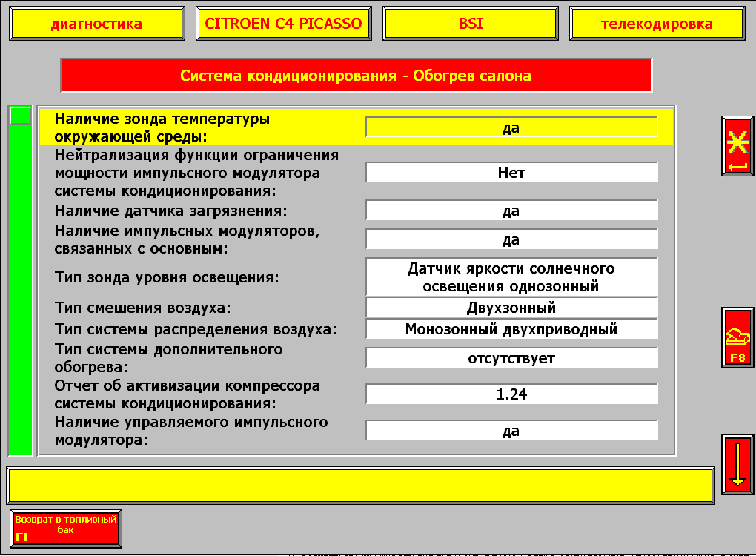Open the Тип зонда уровня освещения value

click(511, 277)
